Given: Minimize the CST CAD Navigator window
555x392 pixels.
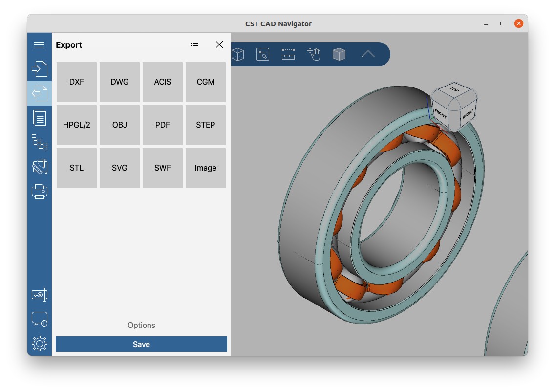Looking at the screenshot, I should click(x=486, y=24).
